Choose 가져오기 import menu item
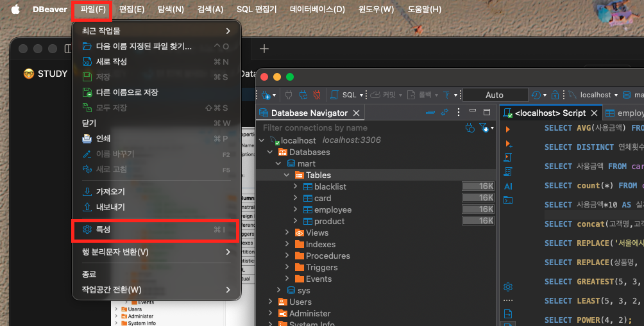This screenshot has width=644, height=326. 156,192
